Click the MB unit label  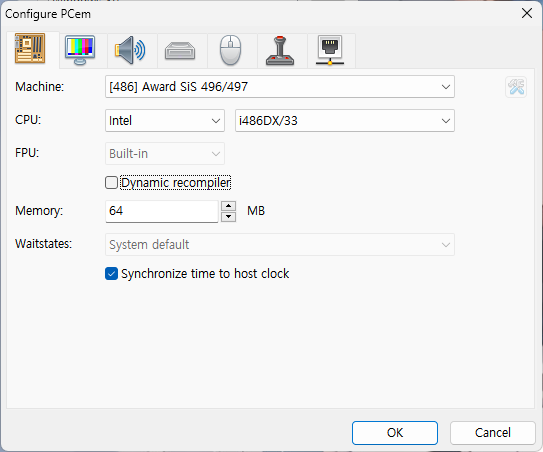256,211
